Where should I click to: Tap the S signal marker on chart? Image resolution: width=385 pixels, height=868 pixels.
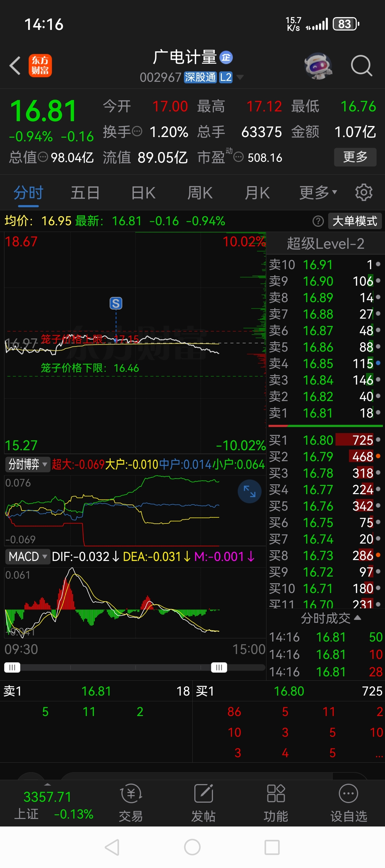[x=116, y=303]
